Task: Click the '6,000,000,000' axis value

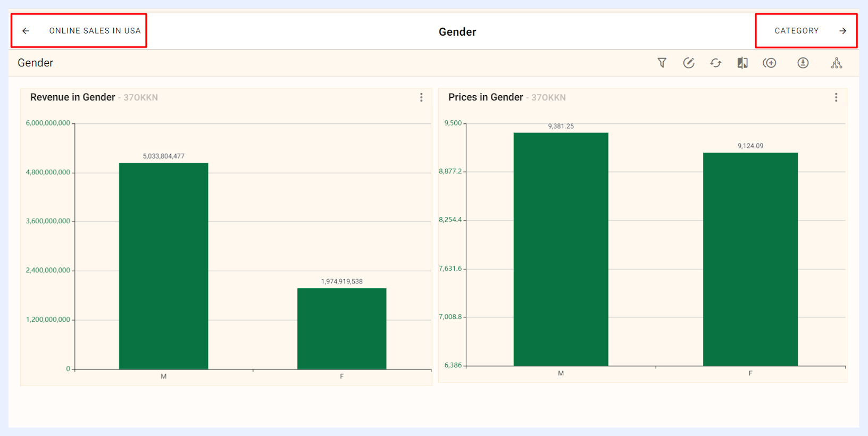Action: point(48,123)
